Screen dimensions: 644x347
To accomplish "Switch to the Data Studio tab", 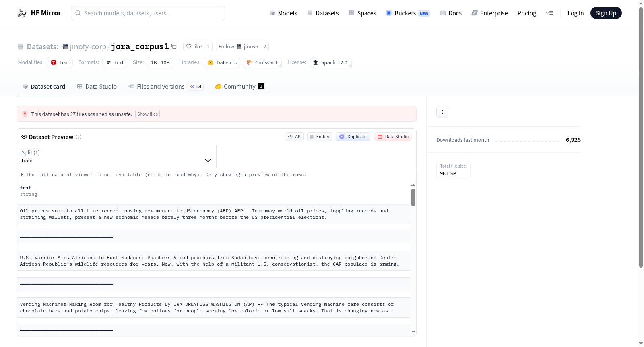I will click(x=97, y=87).
